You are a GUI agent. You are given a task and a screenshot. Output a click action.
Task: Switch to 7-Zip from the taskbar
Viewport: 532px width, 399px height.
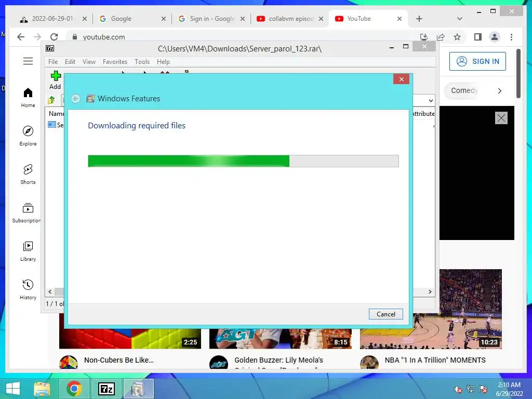pyautogui.click(x=106, y=389)
